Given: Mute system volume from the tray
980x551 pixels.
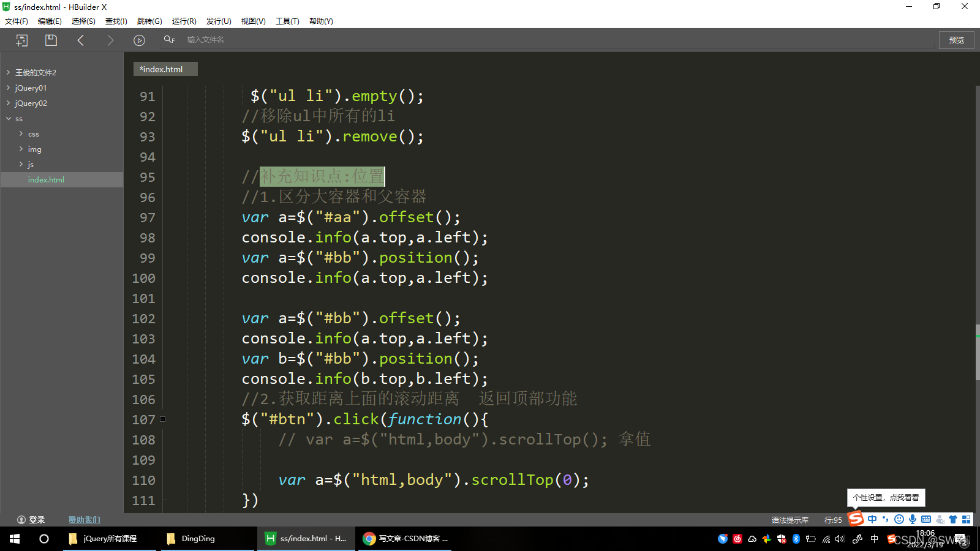Looking at the screenshot, I should [x=840, y=539].
